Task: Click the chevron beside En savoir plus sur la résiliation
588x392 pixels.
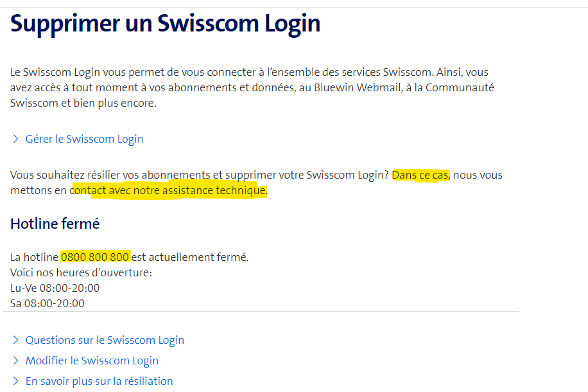Action: (x=15, y=381)
